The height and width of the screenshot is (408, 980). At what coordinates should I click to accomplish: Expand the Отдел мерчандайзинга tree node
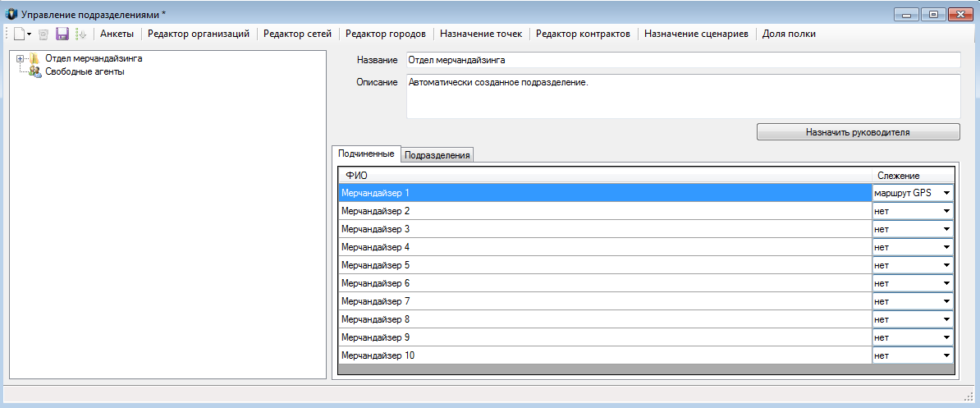(x=20, y=58)
